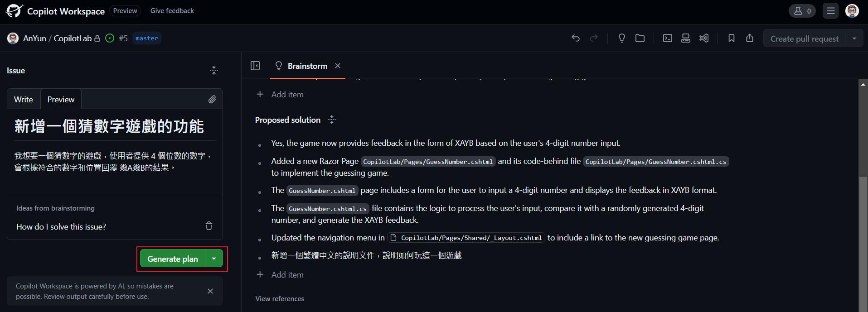This screenshot has width=868, height=312.
Task: Open CopilotLab/Pages/Shared/_Layout.cshtml file link
Action: click(466, 238)
